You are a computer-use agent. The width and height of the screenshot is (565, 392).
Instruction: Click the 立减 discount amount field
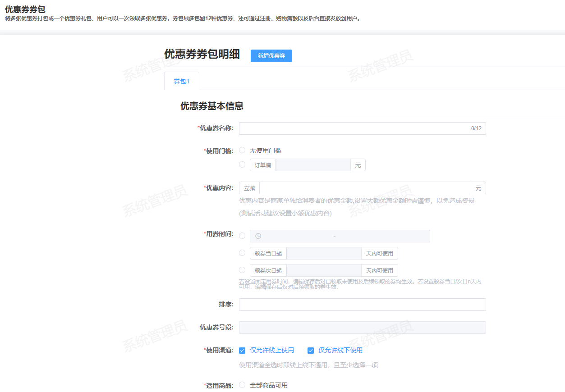365,188
